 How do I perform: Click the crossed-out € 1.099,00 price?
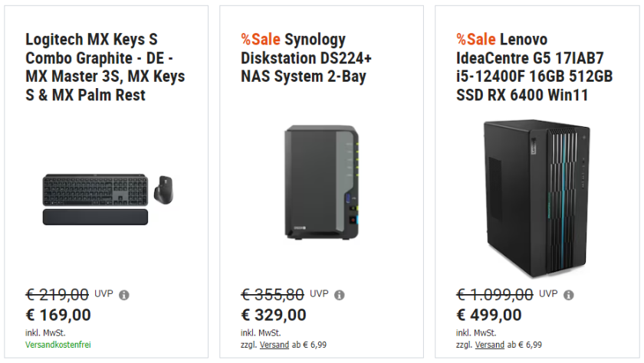(495, 294)
